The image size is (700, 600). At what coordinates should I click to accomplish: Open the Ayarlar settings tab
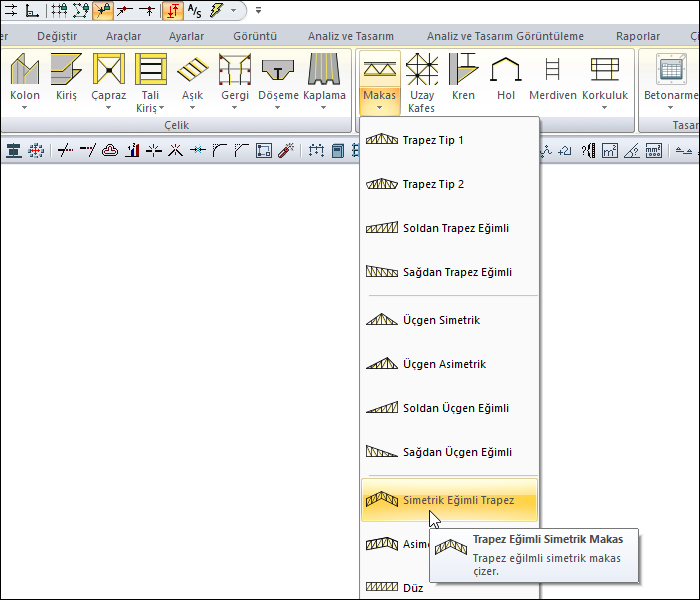point(186,36)
